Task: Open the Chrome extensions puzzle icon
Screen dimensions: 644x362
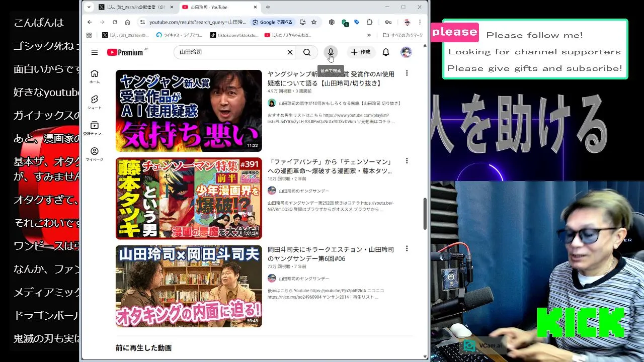Action: click(370, 22)
